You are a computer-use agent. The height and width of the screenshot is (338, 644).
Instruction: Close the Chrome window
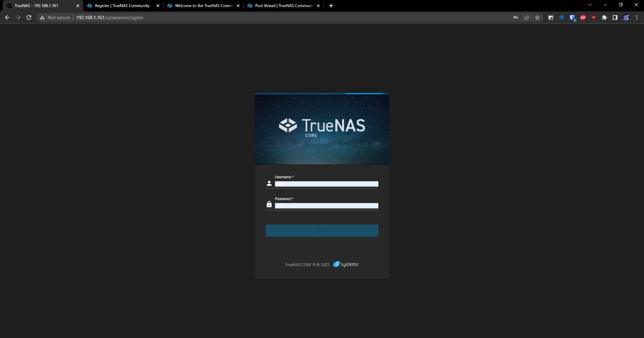coord(636,5)
